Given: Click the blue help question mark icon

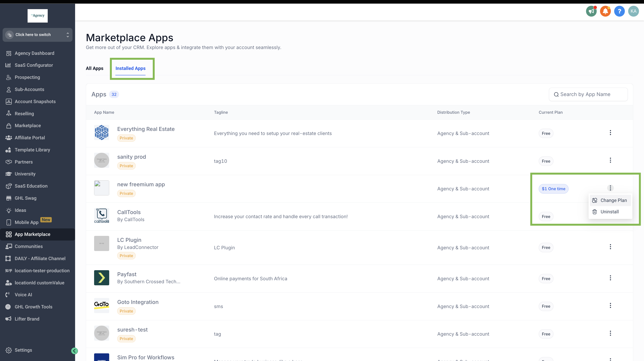Looking at the screenshot, I should pos(619,11).
